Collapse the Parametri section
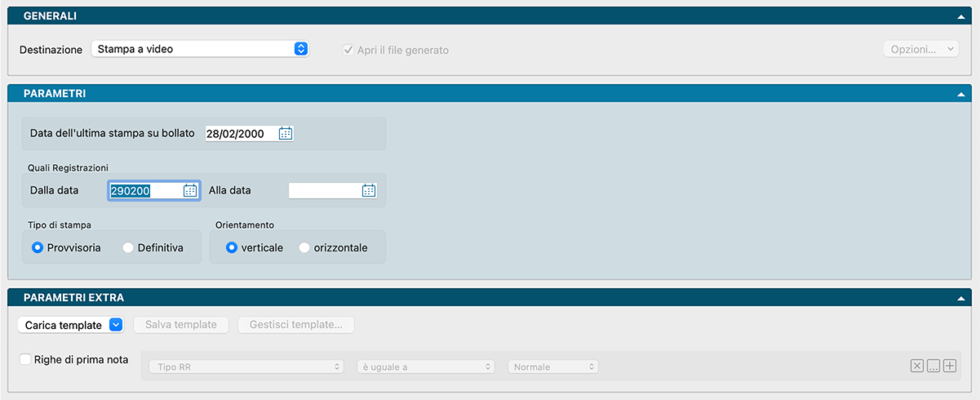The image size is (980, 400). coord(961,94)
